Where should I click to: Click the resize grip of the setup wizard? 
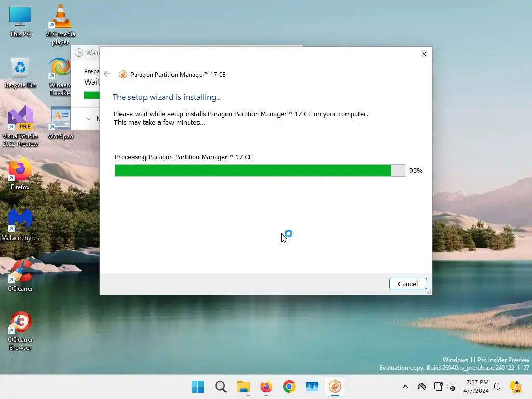click(x=429, y=291)
